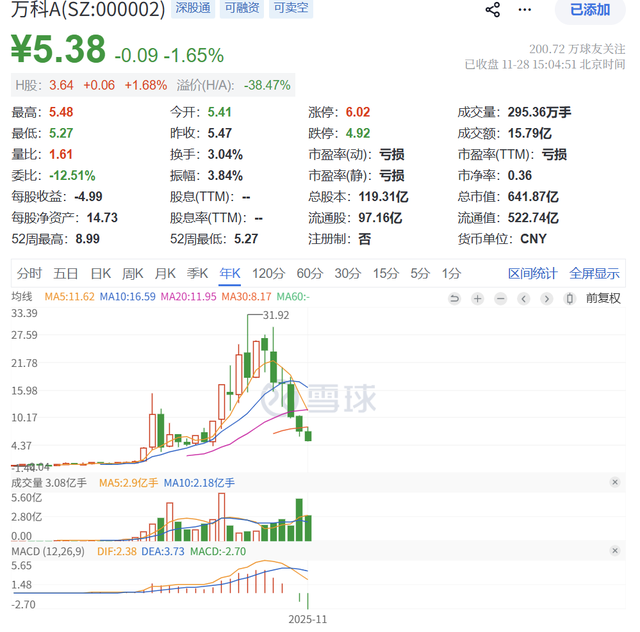Screen dimensions: 640x632
Task: Open the three-dot more options menu
Action: pyautogui.click(x=524, y=10)
